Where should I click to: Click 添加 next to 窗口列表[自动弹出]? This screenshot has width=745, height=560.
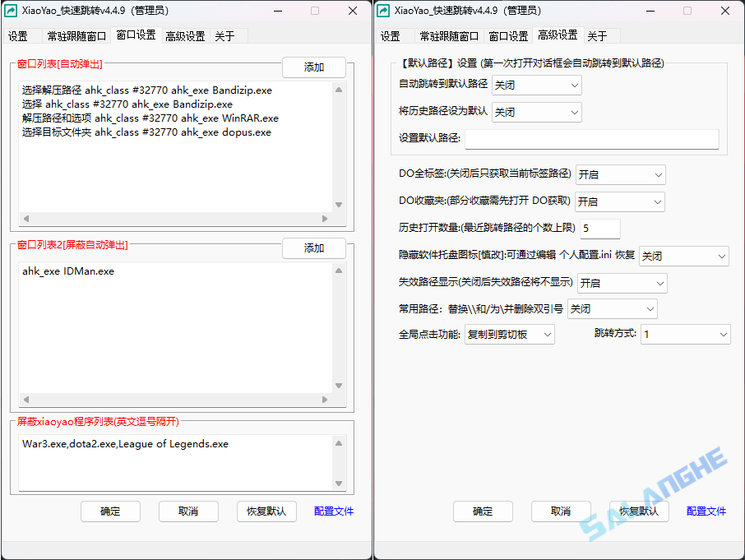pyautogui.click(x=313, y=67)
